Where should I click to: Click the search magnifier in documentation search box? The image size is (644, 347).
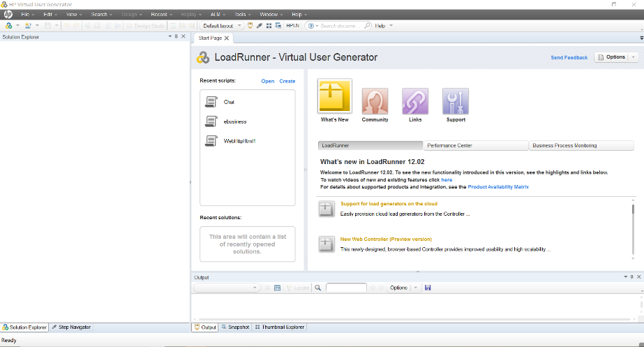point(367,26)
